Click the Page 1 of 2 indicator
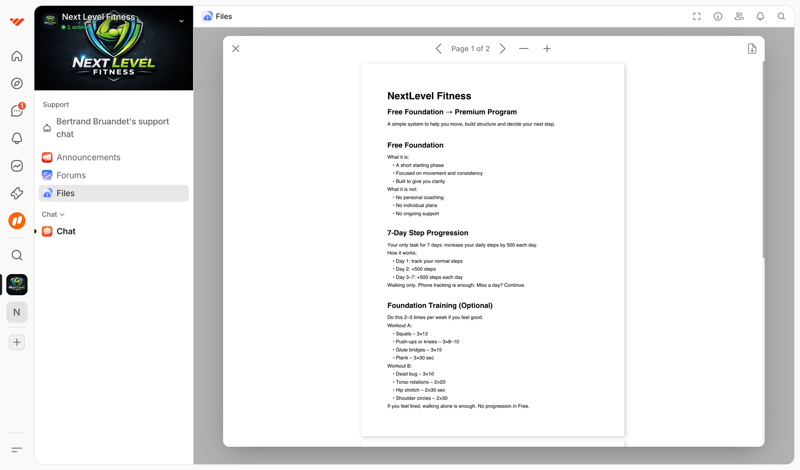This screenshot has height=470, width=800. [470, 49]
